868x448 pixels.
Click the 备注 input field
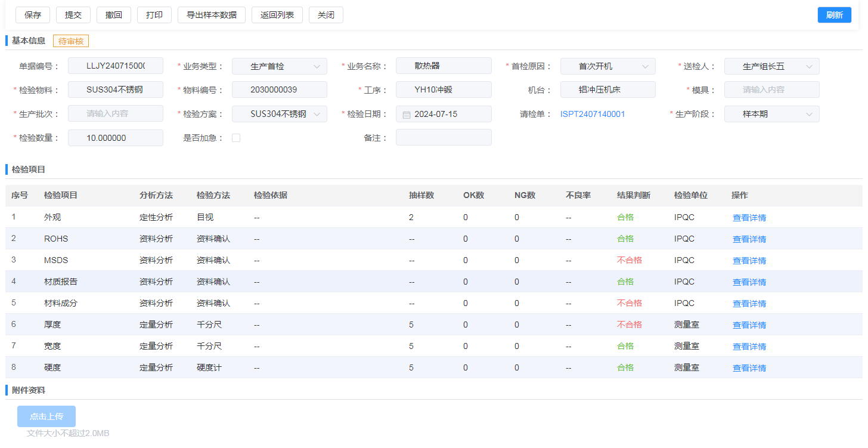444,137
